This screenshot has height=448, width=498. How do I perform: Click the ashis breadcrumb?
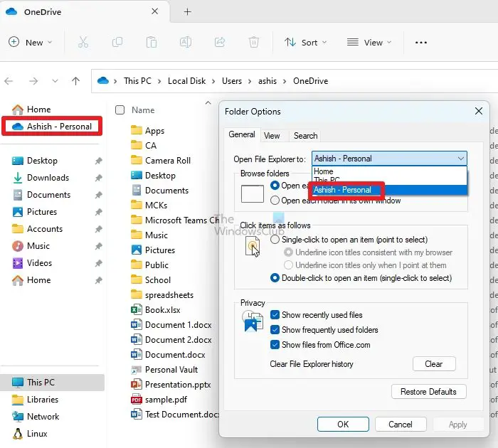[x=267, y=81]
